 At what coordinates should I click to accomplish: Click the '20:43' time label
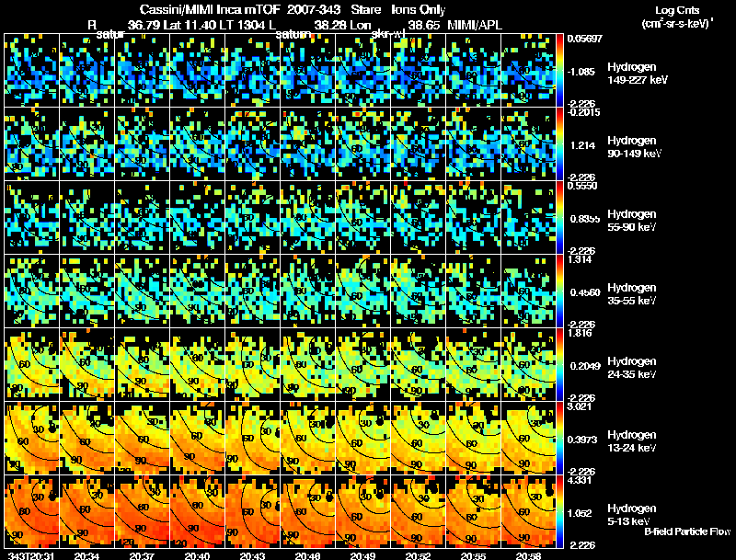(252, 555)
